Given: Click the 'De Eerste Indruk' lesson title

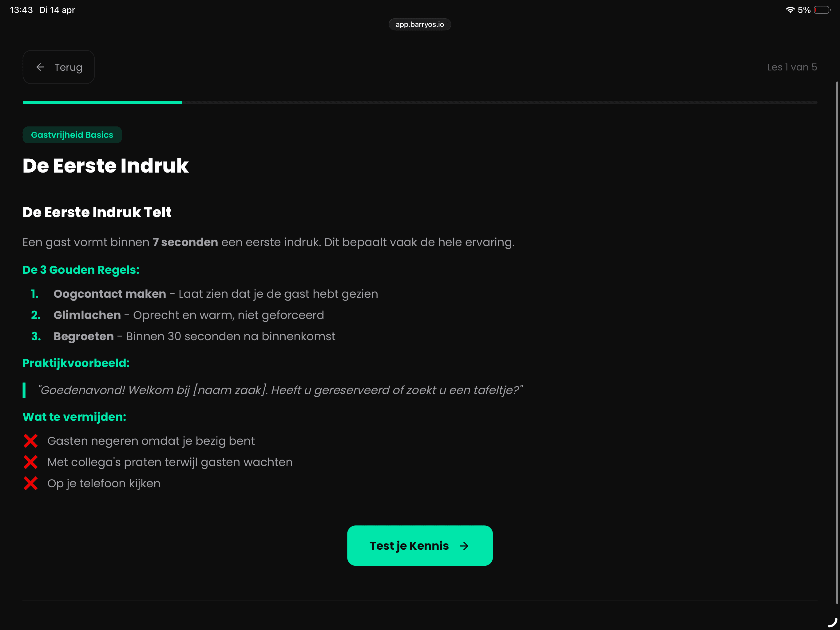Looking at the screenshot, I should 105,166.
